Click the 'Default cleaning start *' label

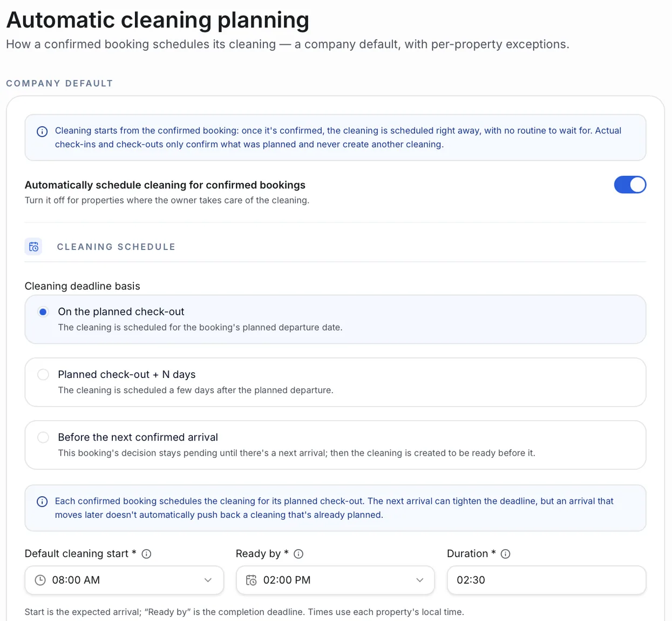pyautogui.click(x=80, y=553)
